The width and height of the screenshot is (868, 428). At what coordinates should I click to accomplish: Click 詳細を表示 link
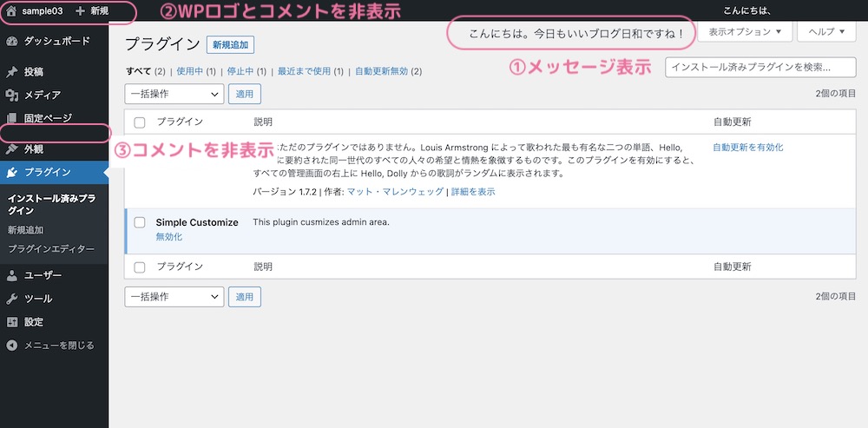point(473,192)
